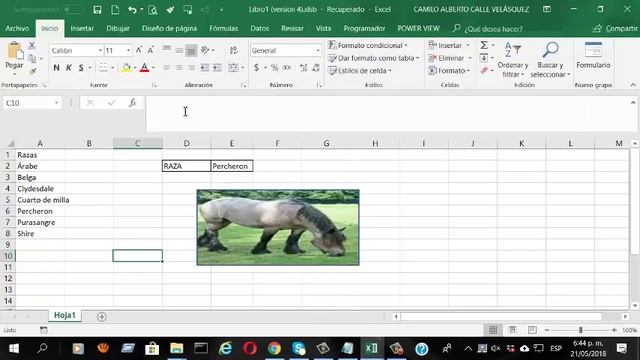Viewport: 640px width, 360px height.
Task: Apply percent style with the % icon
Action: (274, 68)
